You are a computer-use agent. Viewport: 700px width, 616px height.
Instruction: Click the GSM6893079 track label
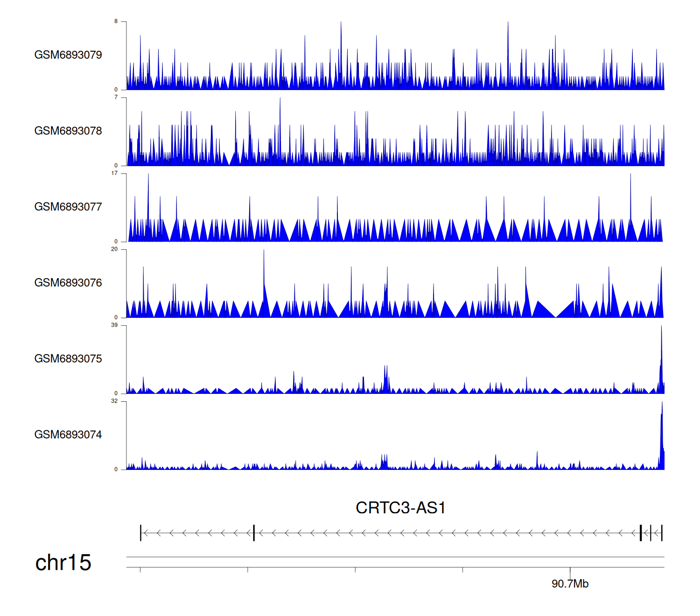68,55
